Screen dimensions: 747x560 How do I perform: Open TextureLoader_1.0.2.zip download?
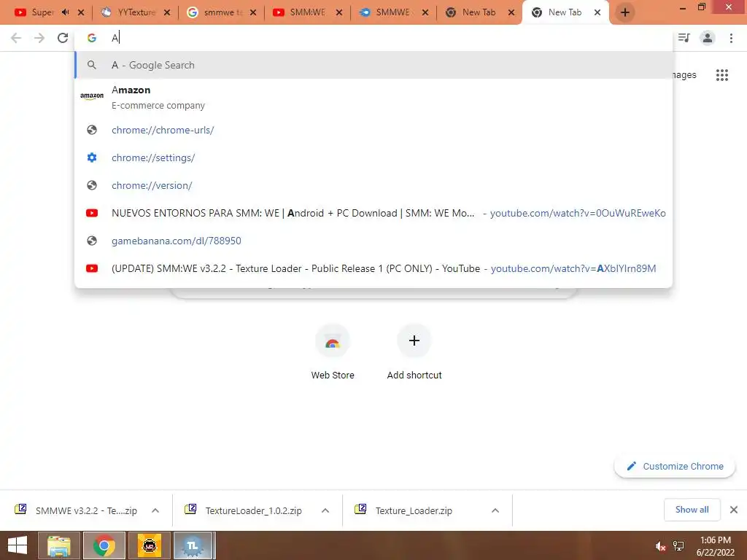(x=245, y=510)
